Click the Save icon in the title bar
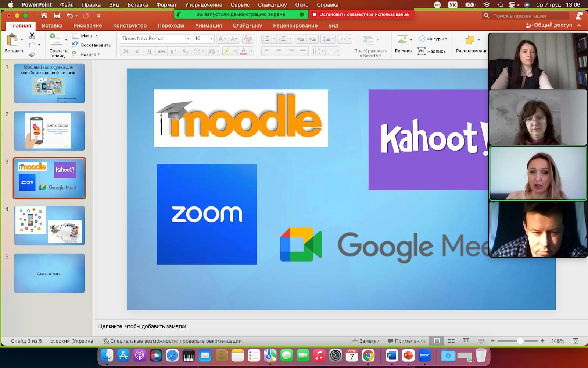 point(57,15)
